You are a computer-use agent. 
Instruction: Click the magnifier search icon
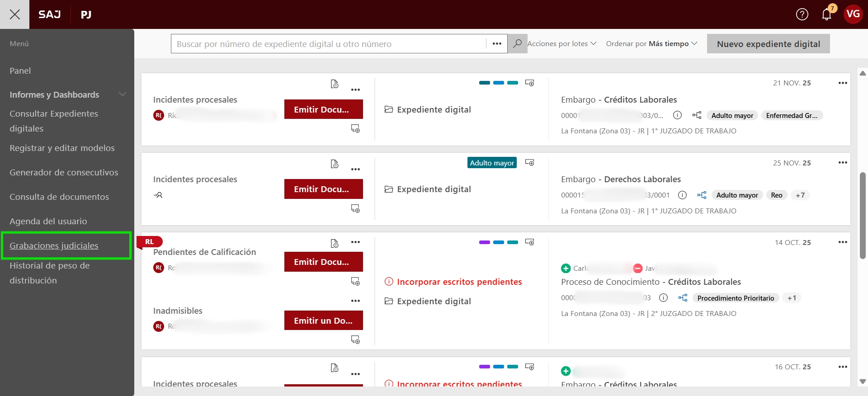[517, 44]
